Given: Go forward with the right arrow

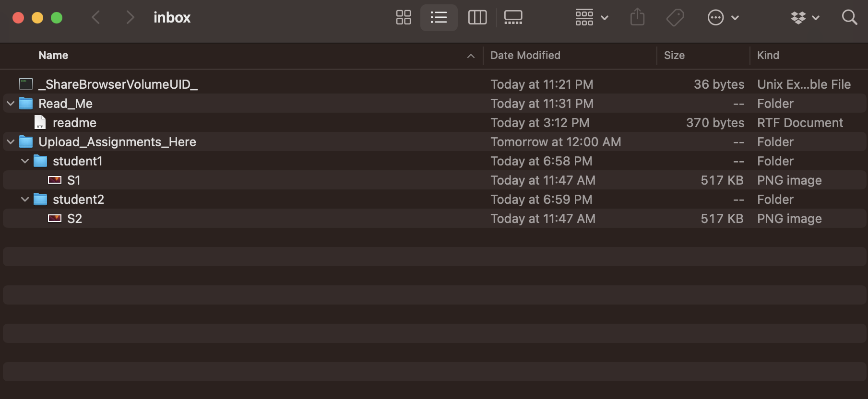Looking at the screenshot, I should (x=130, y=18).
